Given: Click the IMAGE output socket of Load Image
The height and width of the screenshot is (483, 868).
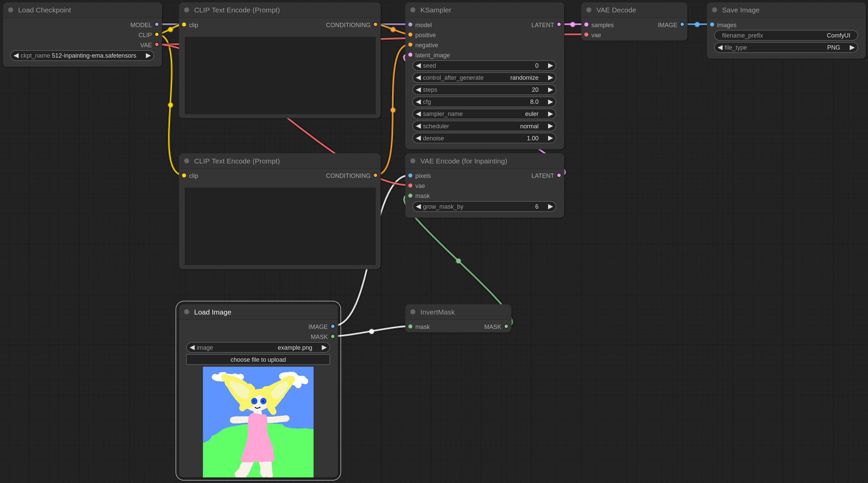Looking at the screenshot, I should [333, 327].
